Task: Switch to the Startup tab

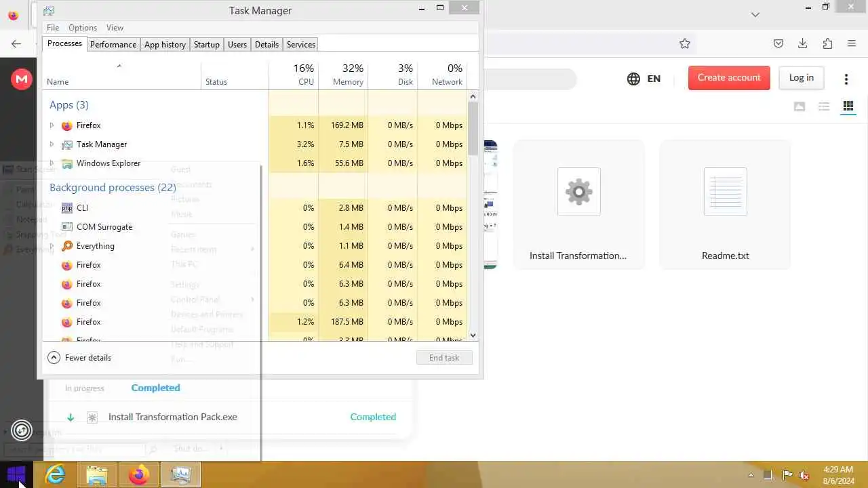Action: [207, 45]
